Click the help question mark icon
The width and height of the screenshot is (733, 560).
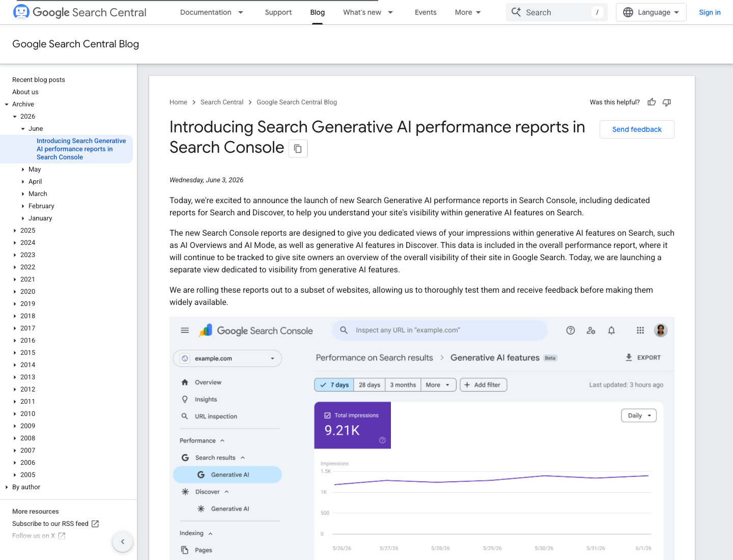pos(571,330)
